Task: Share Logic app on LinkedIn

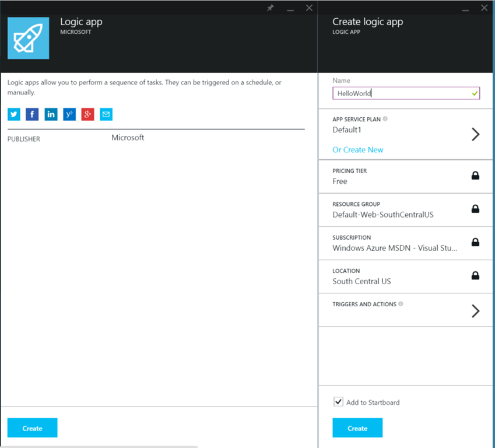Action: point(51,114)
